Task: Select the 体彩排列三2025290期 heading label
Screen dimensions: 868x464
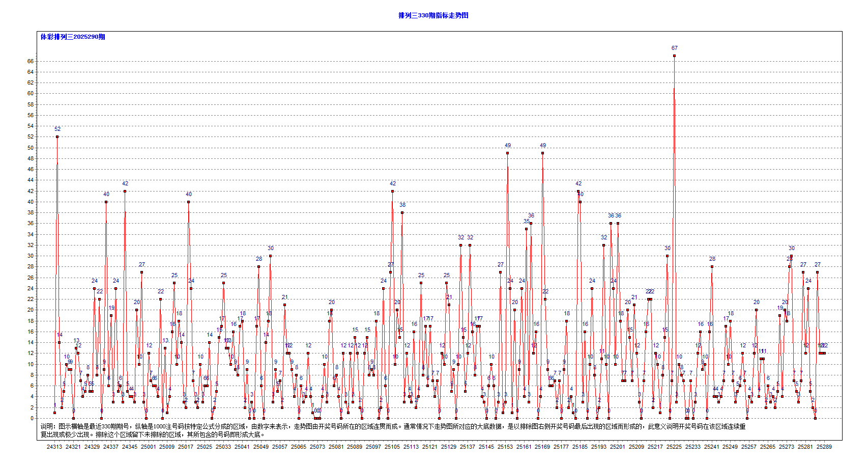Action: tap(73, 37)
